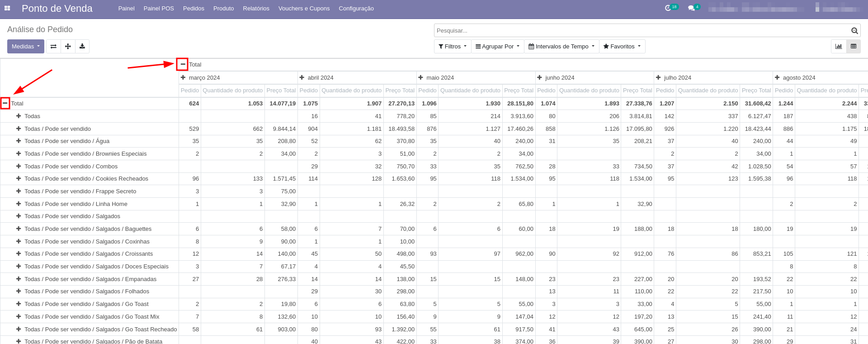Expand the Salgados / Folhados row

[19, 291]
